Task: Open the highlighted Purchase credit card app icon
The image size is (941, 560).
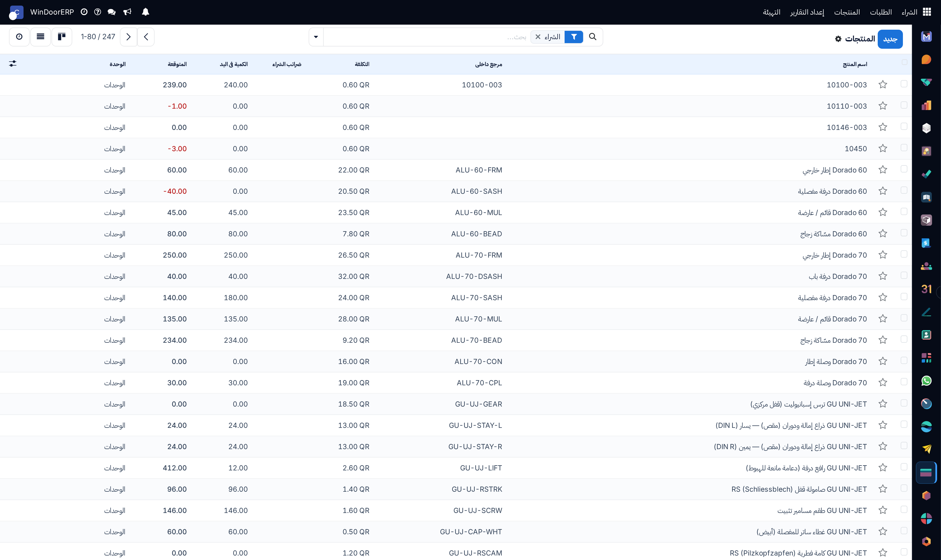Action: pos(926,472)
